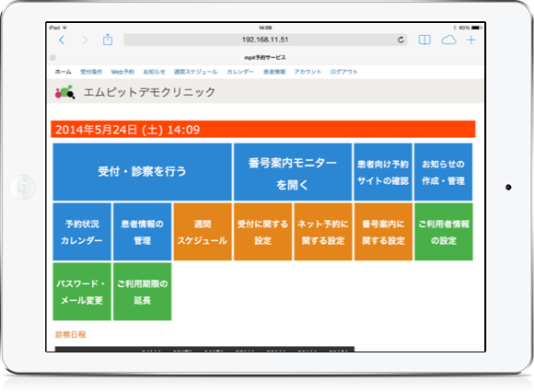The height and width of the screenshot is (392, 534).
Task: Open the パスワード・メール変更 tile
Action: coord(82,292)
